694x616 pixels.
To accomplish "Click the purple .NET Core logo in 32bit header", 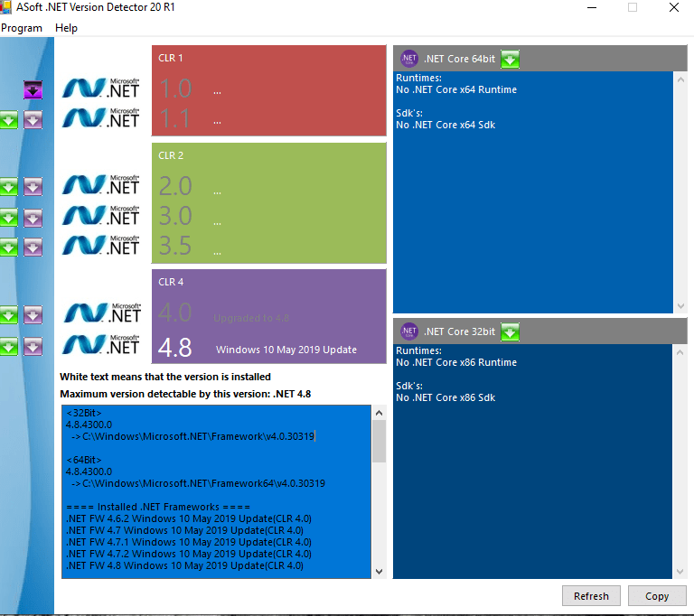I will pyautogui.click(x=409, y=331).
